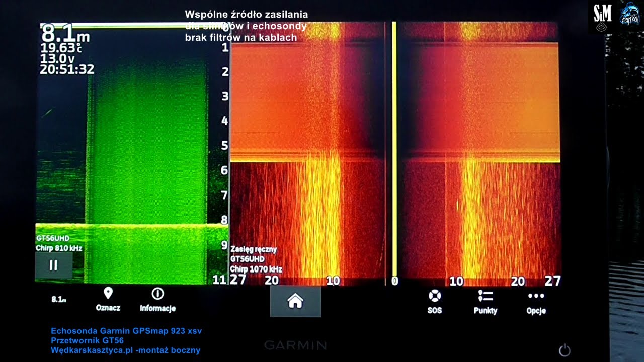Open the Punkty list icon
Viewport: 644px width, 362px height.
pyautogui.click(x=486, y=296)
